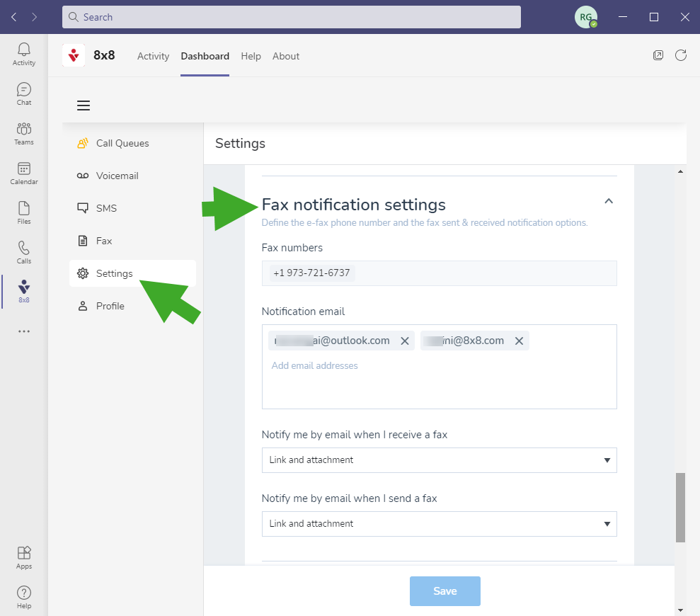Go to Teams icon in sidebar
The image size is (700, 616).
(24, 133)
